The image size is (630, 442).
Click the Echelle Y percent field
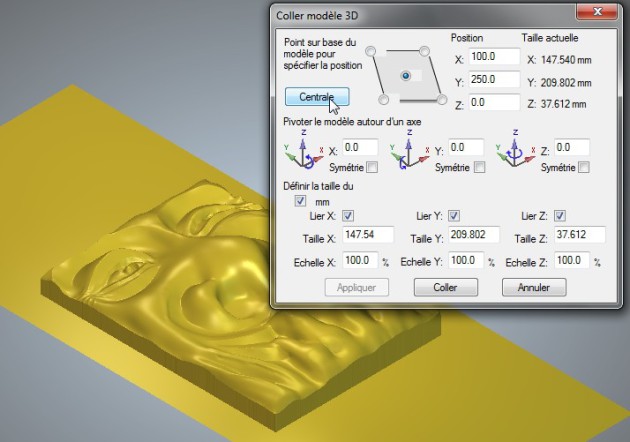coord(466,261)
